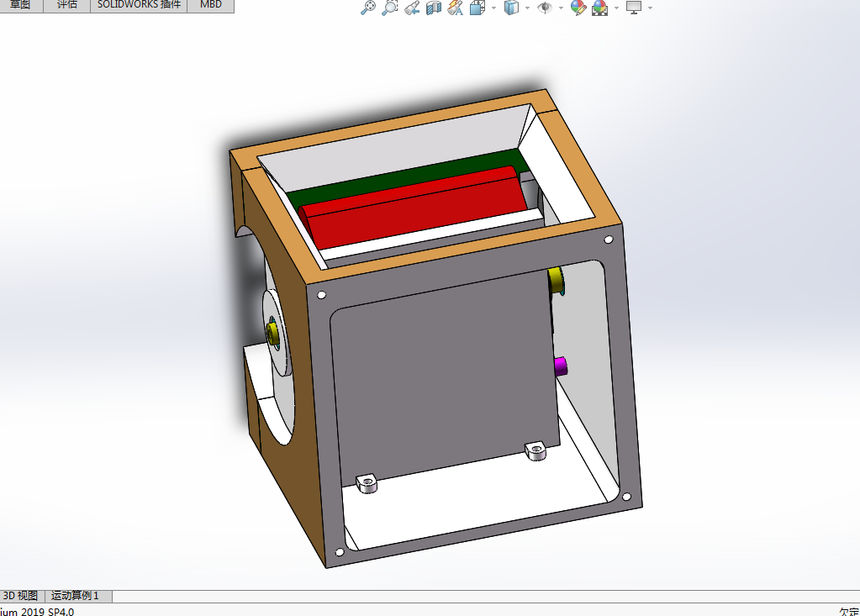Select the magenta pin on the model
The image size is (860, 616).
click(x=560, y=366)
